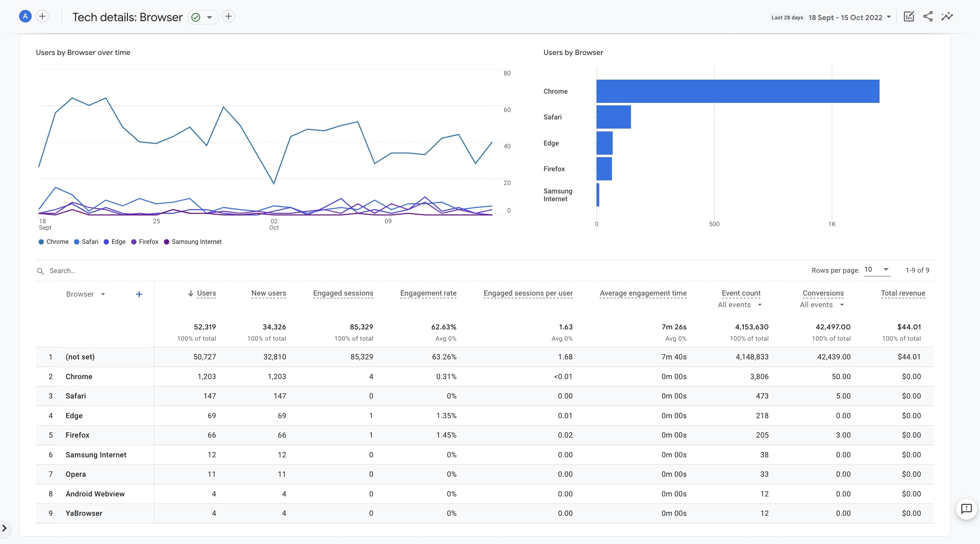The height and width of the screenshot is (544, 980).
Task: Click the Tech details Browser menu title
Action: point(128,17)
